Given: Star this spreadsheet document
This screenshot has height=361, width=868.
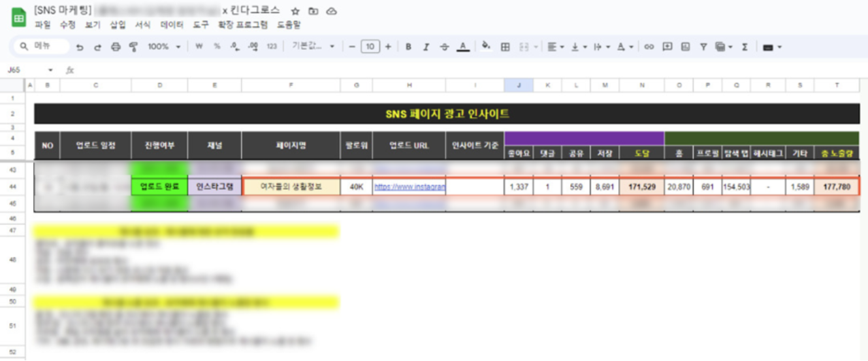Looking at the screenshot, I should click(x=295, y=11).
